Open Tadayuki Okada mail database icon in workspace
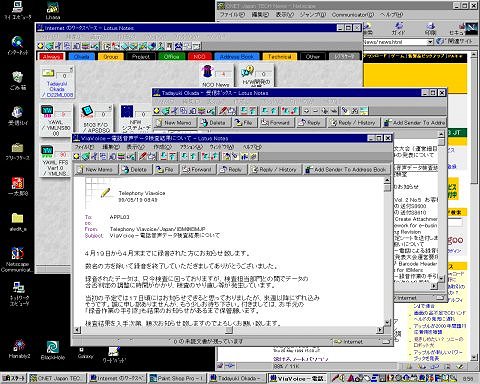The height and width of the screenshot is (384, 480). [57, 83]
